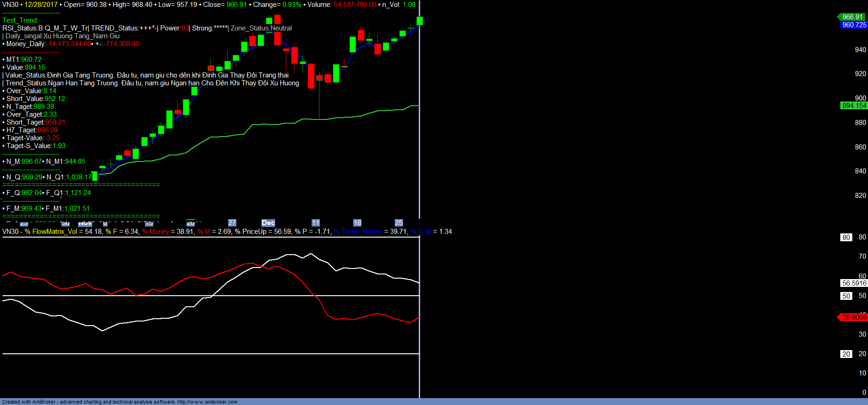Click the boxed 50 level label
Screen dimensions: 868x405
tap(846, 296)
